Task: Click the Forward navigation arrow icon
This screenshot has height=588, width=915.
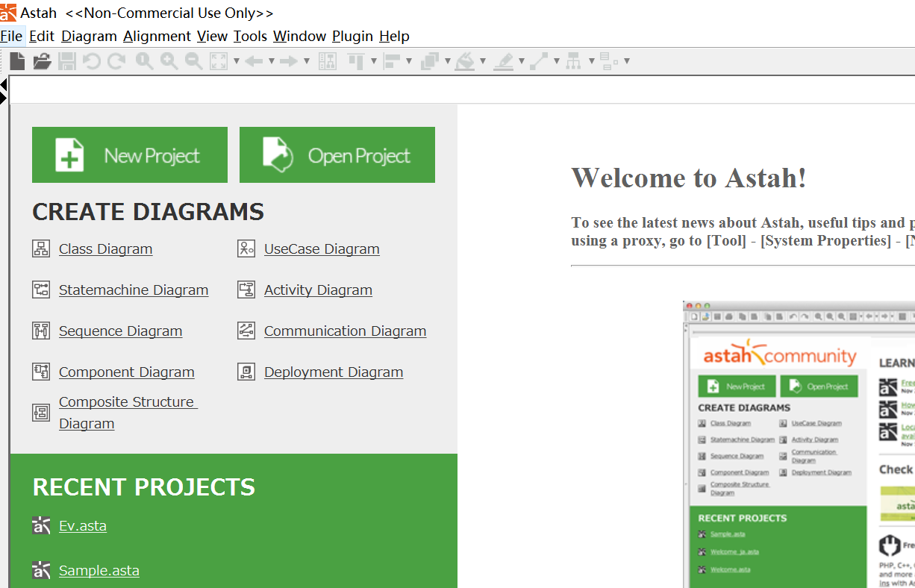Action: coord(289,61)
